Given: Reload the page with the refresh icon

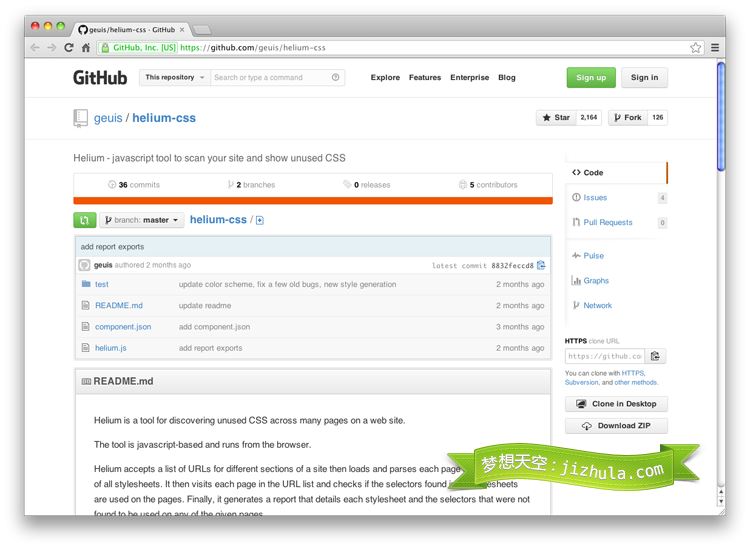Looking at the screenshot, I should 69,47.
